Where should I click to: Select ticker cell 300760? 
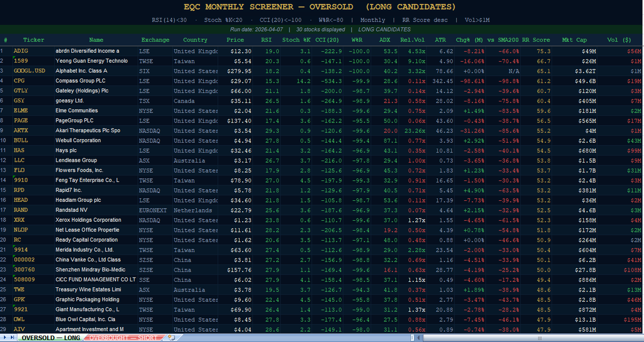(x=32, y=270)
